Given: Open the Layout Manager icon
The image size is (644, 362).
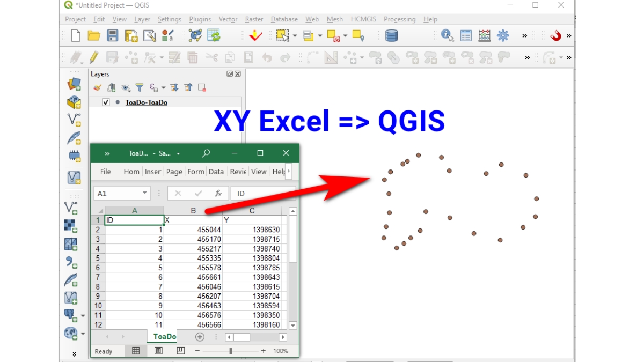Looking at the screenshot, I should pyautogui.click(x=149, y=36).
